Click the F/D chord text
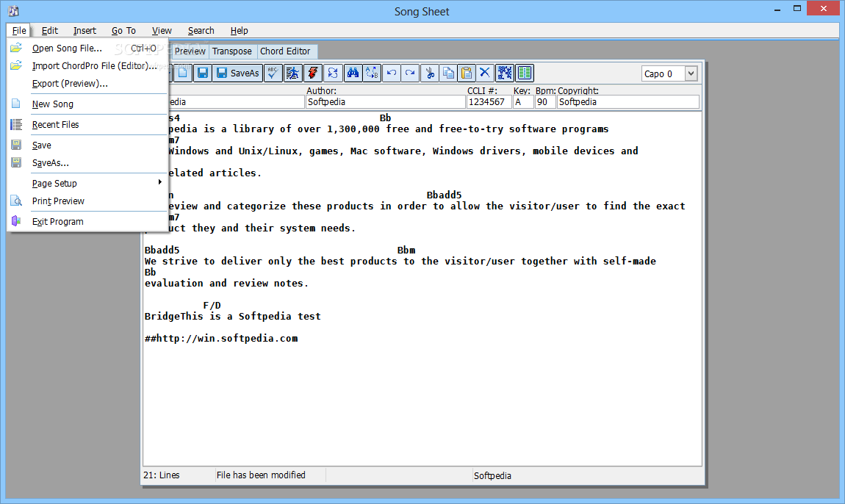 [212, 305]
